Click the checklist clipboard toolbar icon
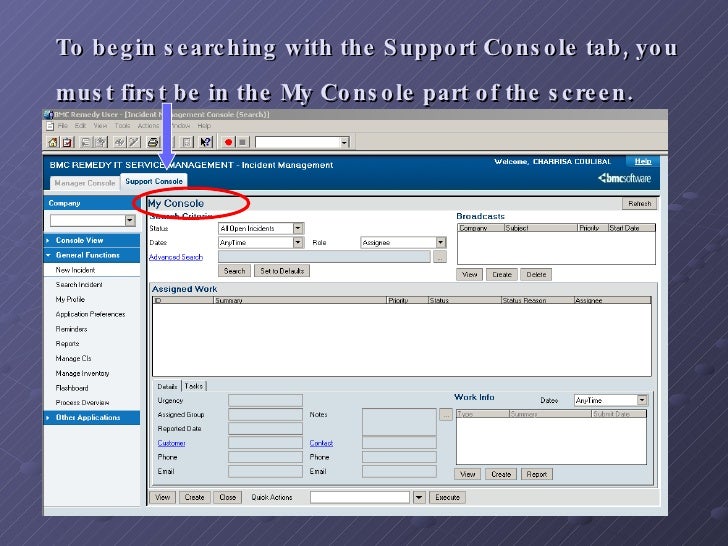Viewport: 728px width, 546px height. [x=67, y=142]
